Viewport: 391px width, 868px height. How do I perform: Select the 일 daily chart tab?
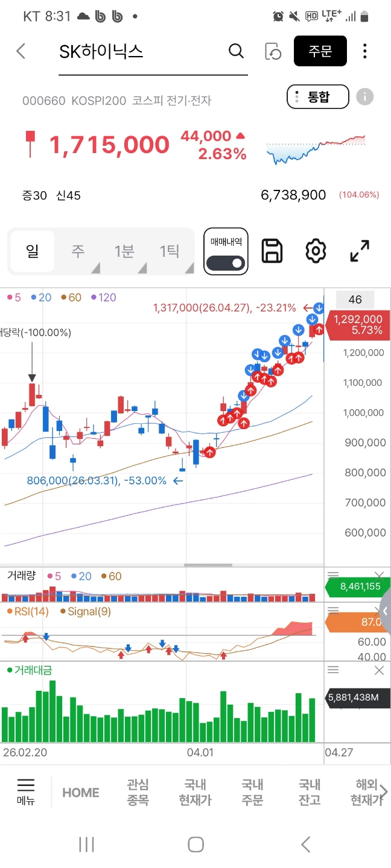coord(33,251)
